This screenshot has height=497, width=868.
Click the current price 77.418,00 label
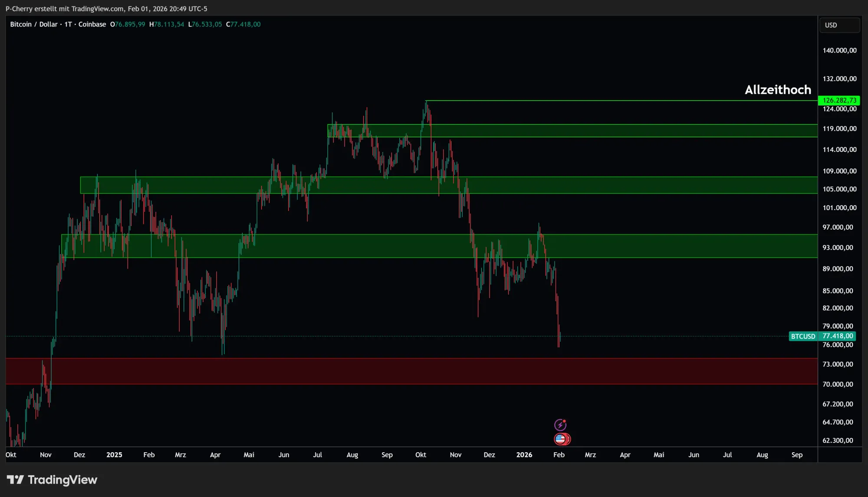pos(838,336)
